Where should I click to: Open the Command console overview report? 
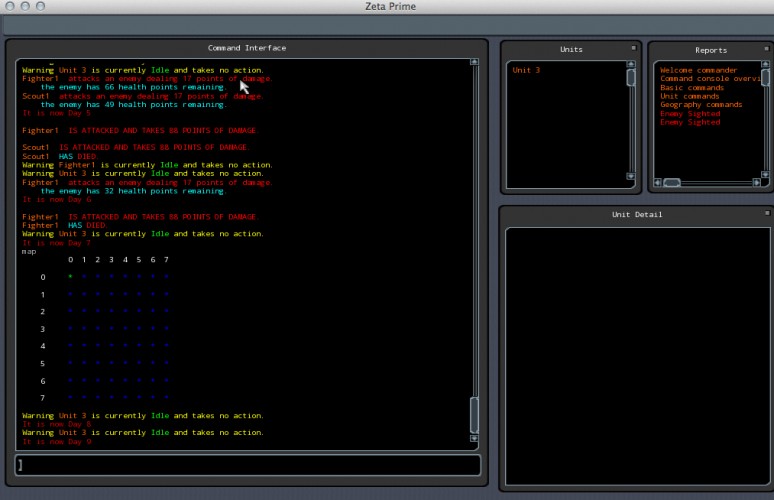pyautogui.click(x=710, y=78)
